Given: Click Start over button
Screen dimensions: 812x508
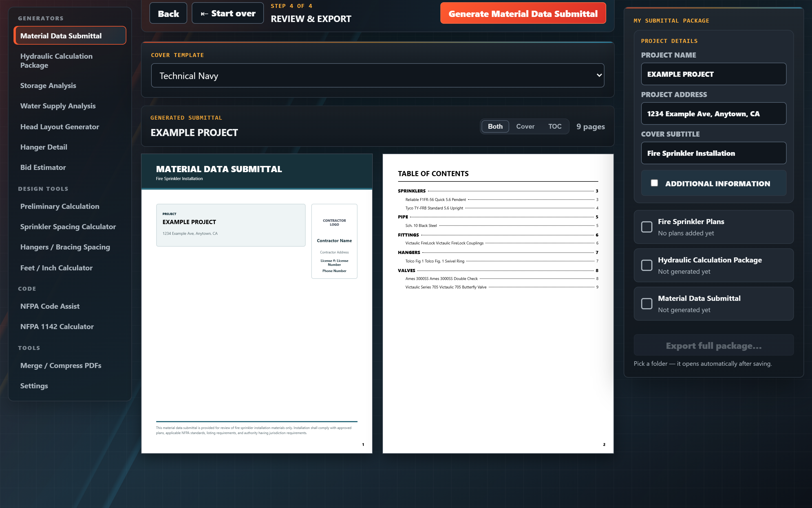Looking at the screenshot, I should point(228,13).
